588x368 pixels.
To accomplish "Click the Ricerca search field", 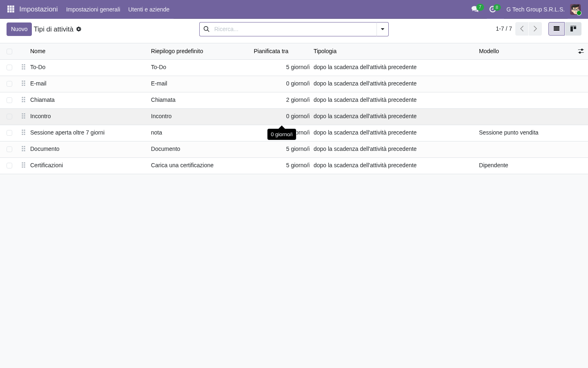I will 294,29.
